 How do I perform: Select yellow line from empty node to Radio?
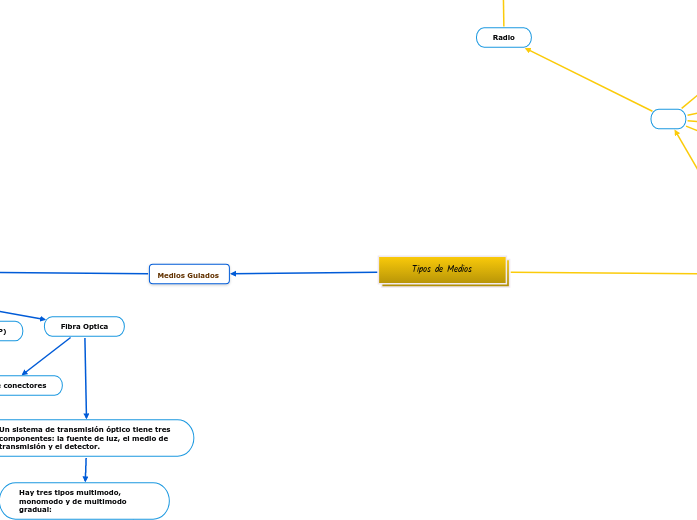590,80
